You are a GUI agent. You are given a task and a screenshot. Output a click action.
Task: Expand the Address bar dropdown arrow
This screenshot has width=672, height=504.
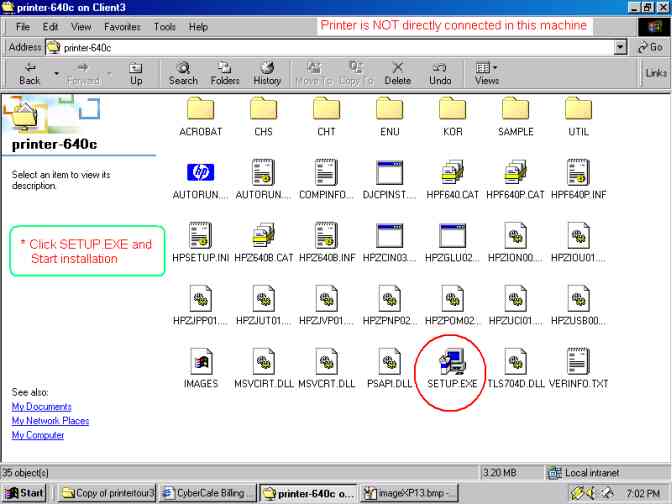(x=621, y=47)
